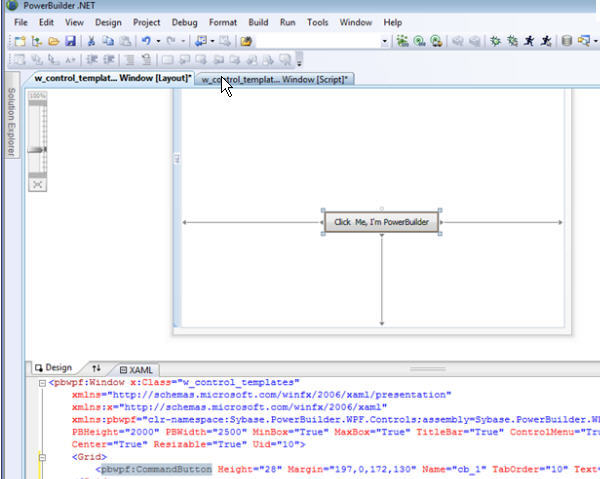Open the Format menu
This screenshot has width=600, height=479.
point(223,23)
